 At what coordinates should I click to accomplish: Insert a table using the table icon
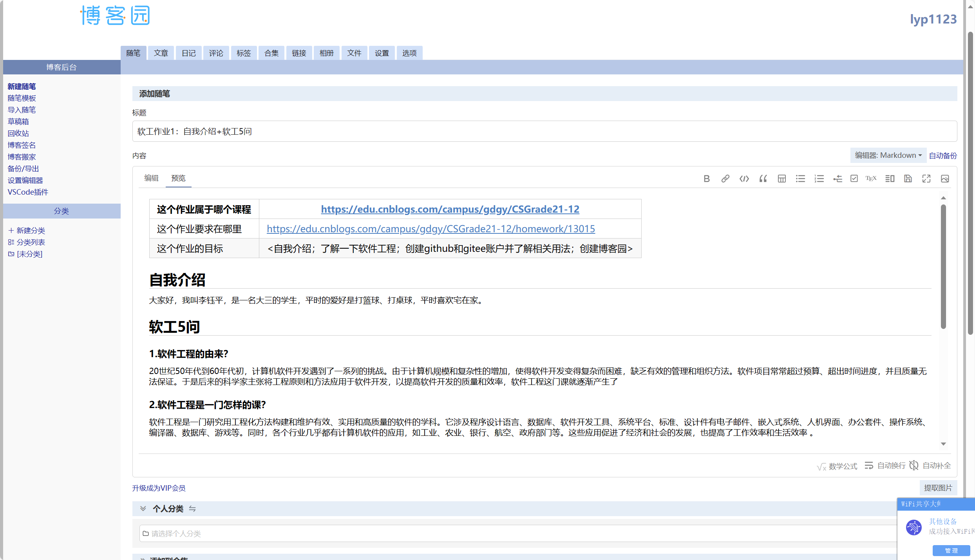781,179
